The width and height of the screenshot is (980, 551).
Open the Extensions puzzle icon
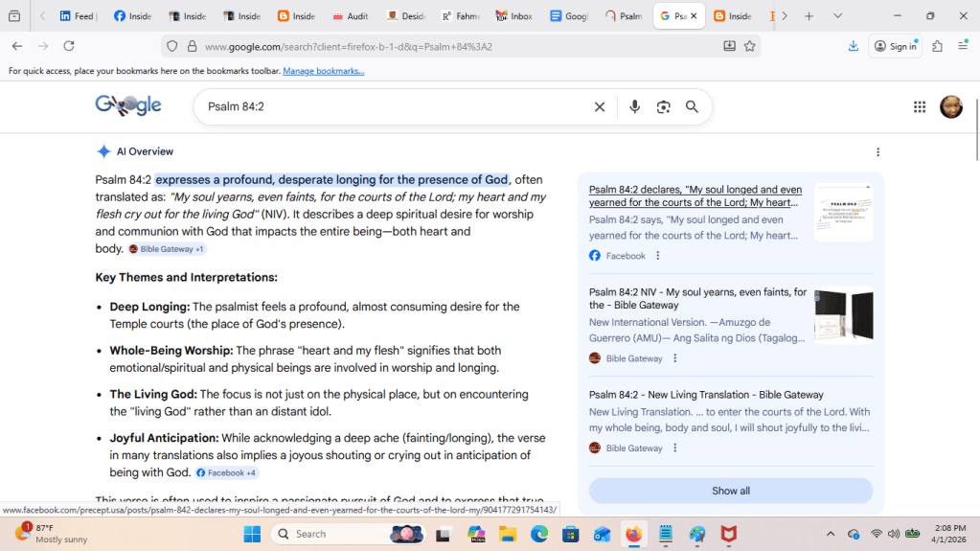click(937, 46)
